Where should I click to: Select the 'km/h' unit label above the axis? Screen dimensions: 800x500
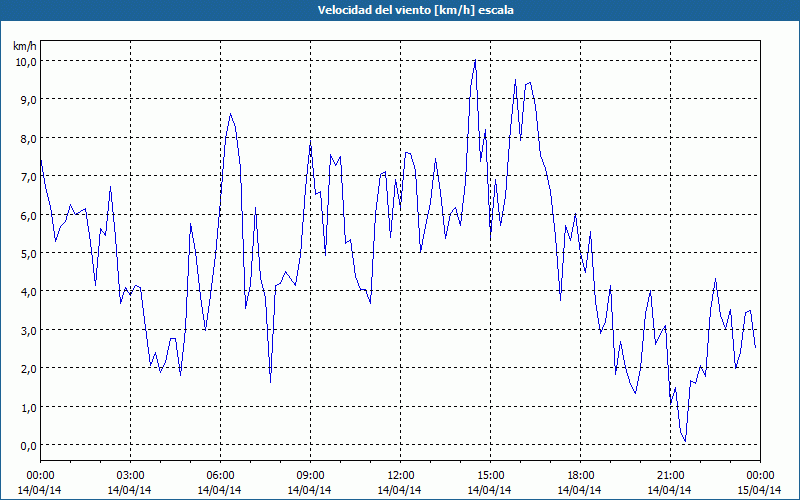point(25,46)
